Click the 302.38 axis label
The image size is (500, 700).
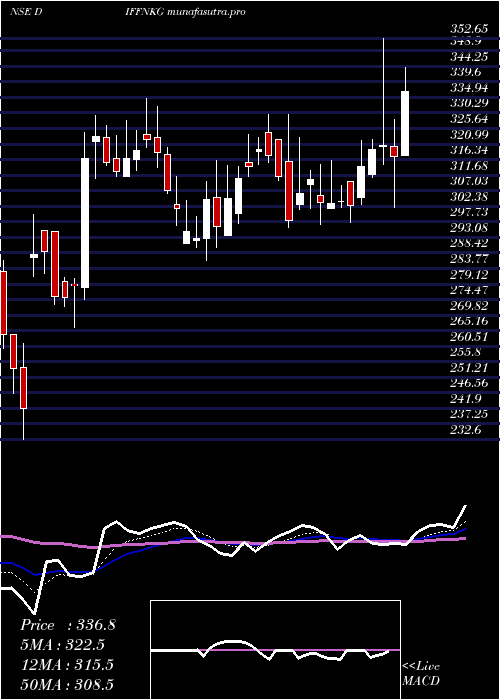coord(469,197)
